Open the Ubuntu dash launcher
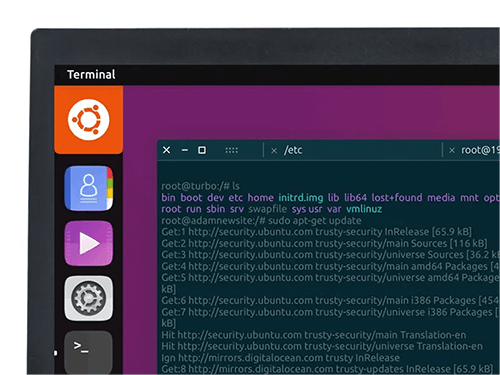This screenshot has width=500, height=375. click(88, 120)
